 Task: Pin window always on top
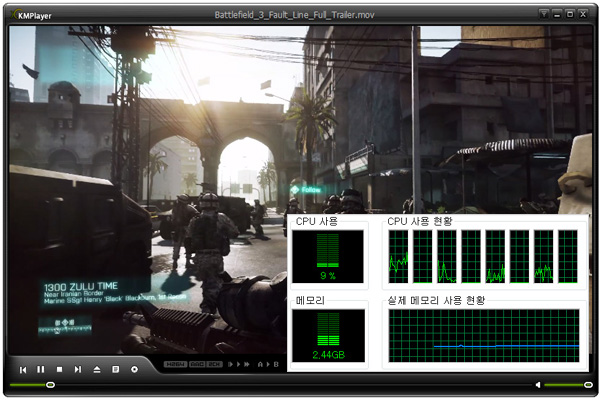pos(544,14)
